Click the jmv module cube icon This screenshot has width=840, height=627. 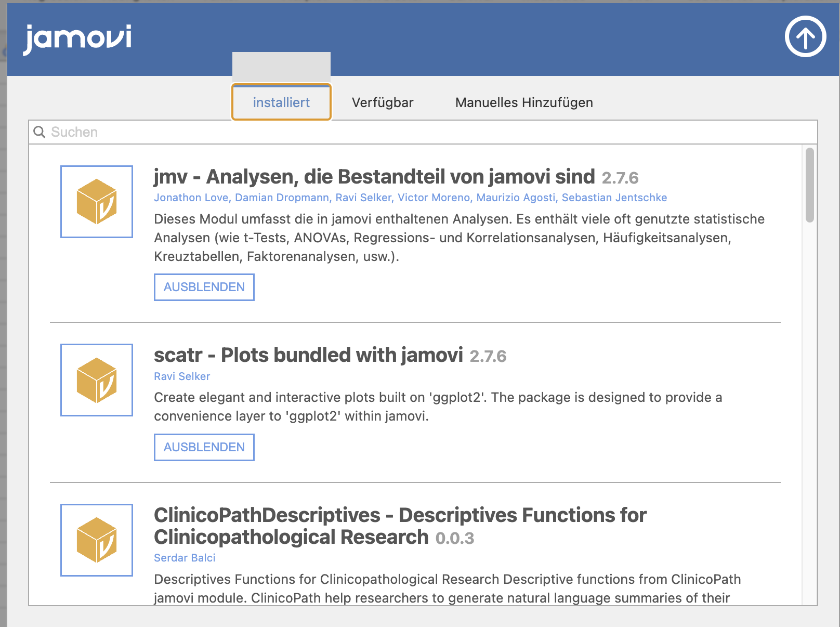tap(97, 202)
